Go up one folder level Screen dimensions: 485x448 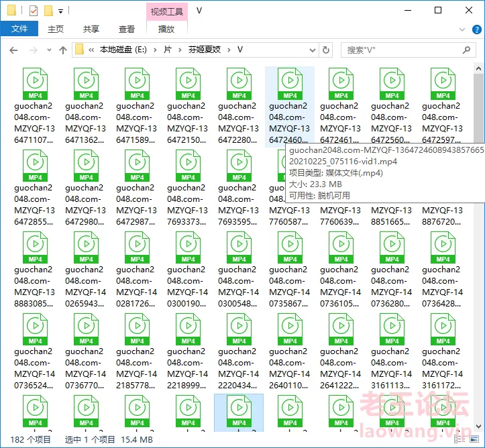(63, 50)
